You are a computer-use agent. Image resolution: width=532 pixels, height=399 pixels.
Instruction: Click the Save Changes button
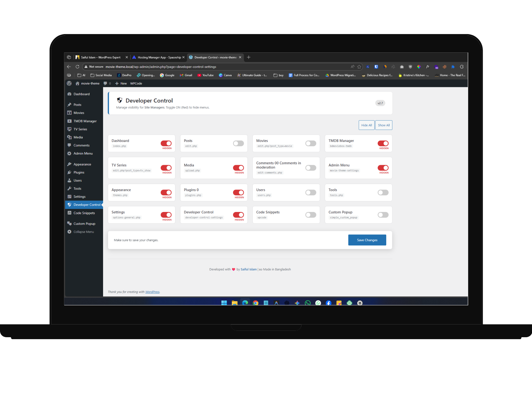coord(367,240)
